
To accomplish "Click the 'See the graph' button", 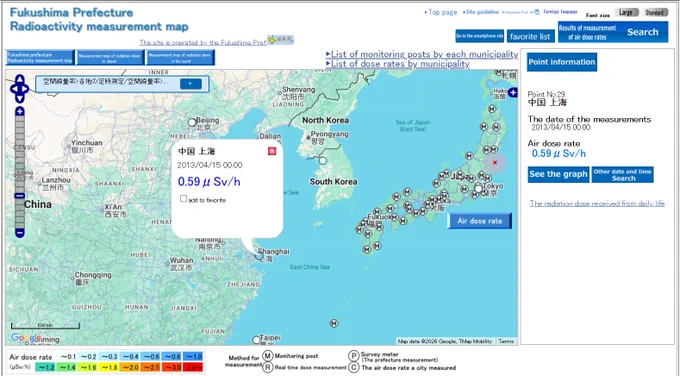I will pyautogui.click(x=558, y=174).
